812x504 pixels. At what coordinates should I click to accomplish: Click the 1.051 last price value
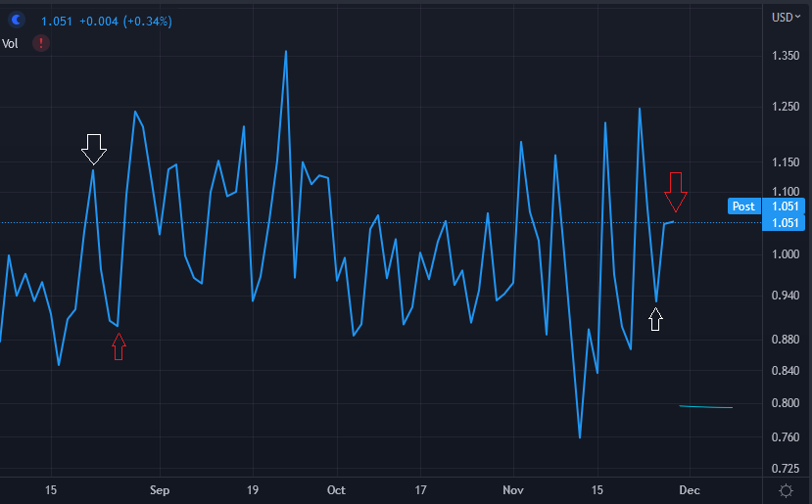[57, 22]
